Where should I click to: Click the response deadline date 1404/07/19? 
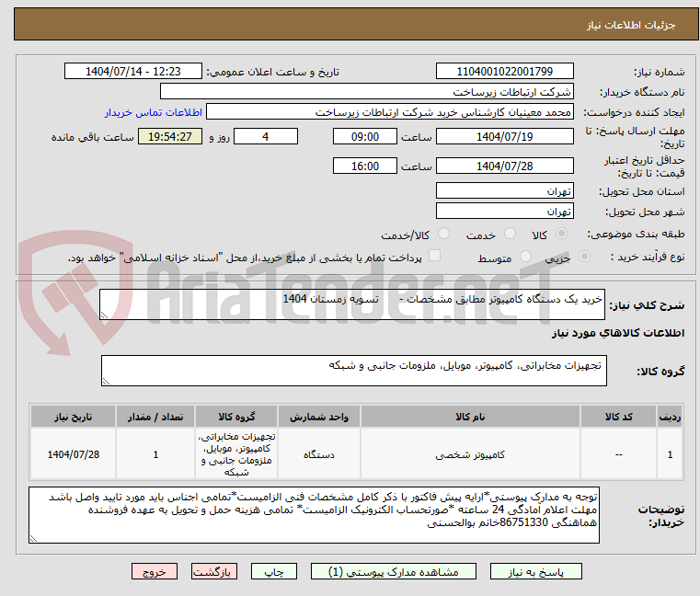504,137
